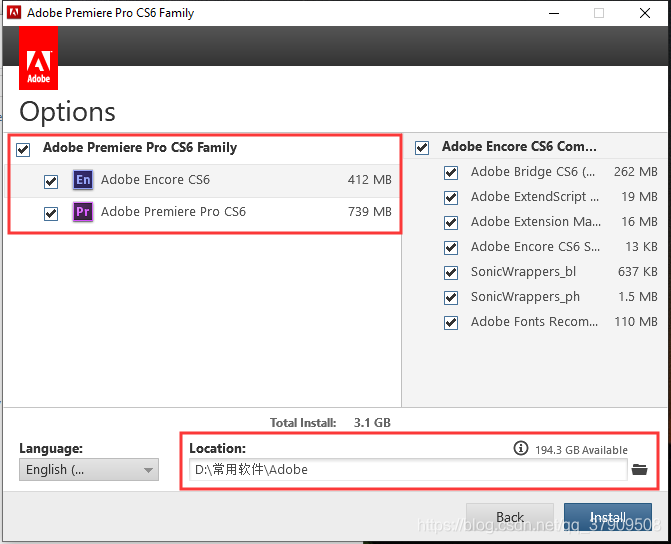Click into the Location path field
Viewport: 671px width, 544px height.
408,470
